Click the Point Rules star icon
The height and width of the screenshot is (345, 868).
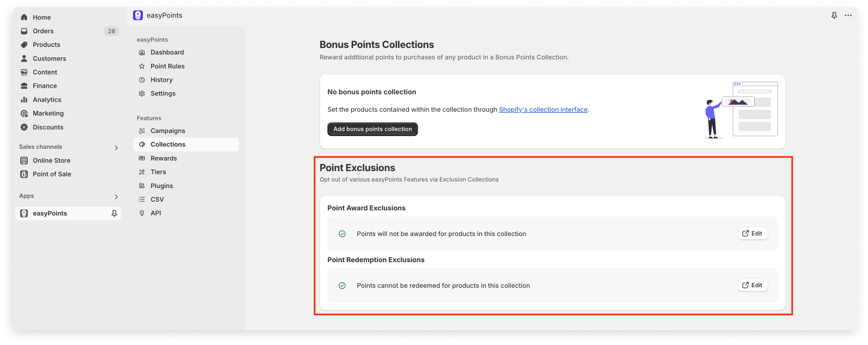142,66
